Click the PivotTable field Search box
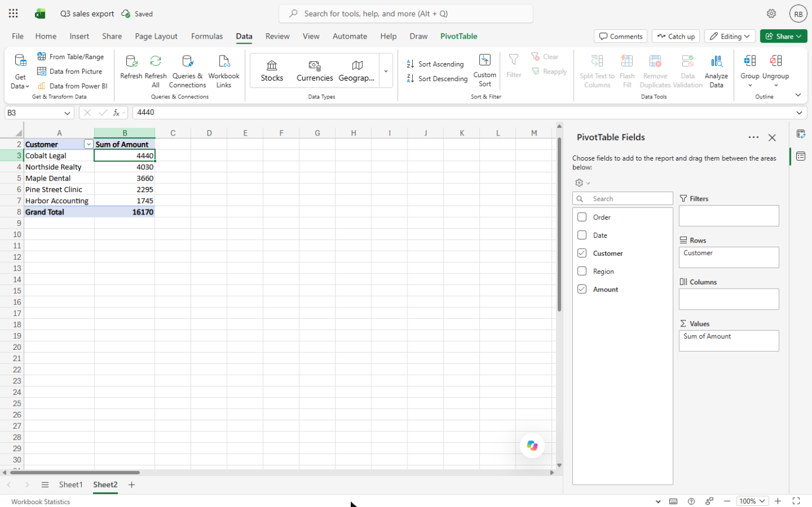This screenshot has width=812, height=507. click(623, 199)
